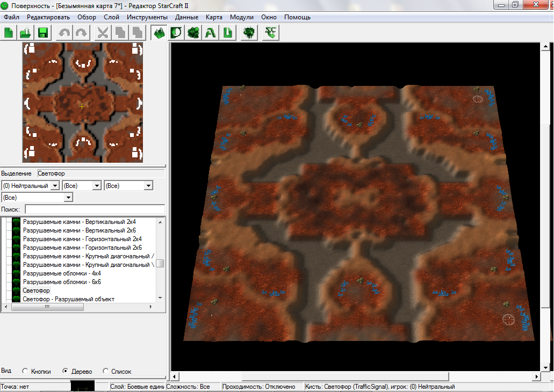Click the minimap preview thumbnail

pyautogui.click(x=83, y=103)
